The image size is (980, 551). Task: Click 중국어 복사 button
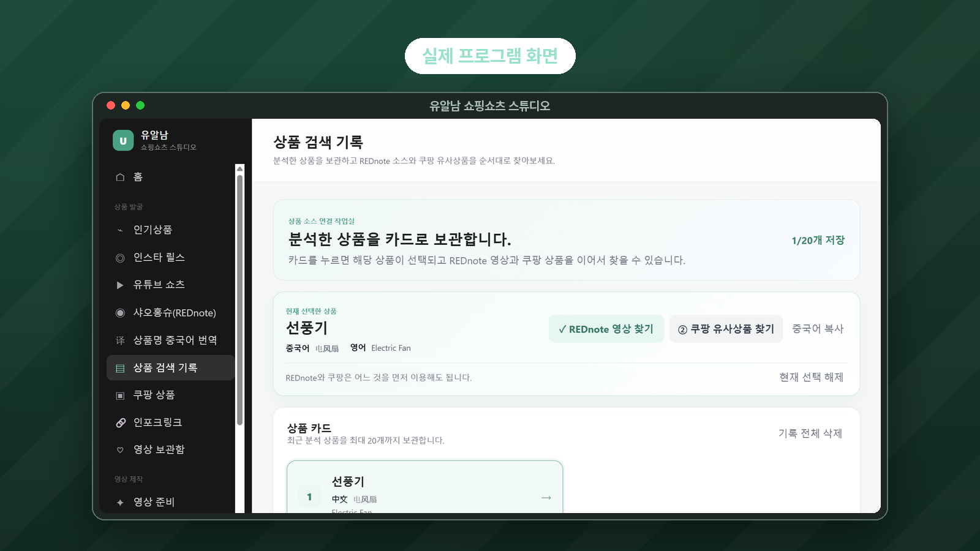click(818, 329)
